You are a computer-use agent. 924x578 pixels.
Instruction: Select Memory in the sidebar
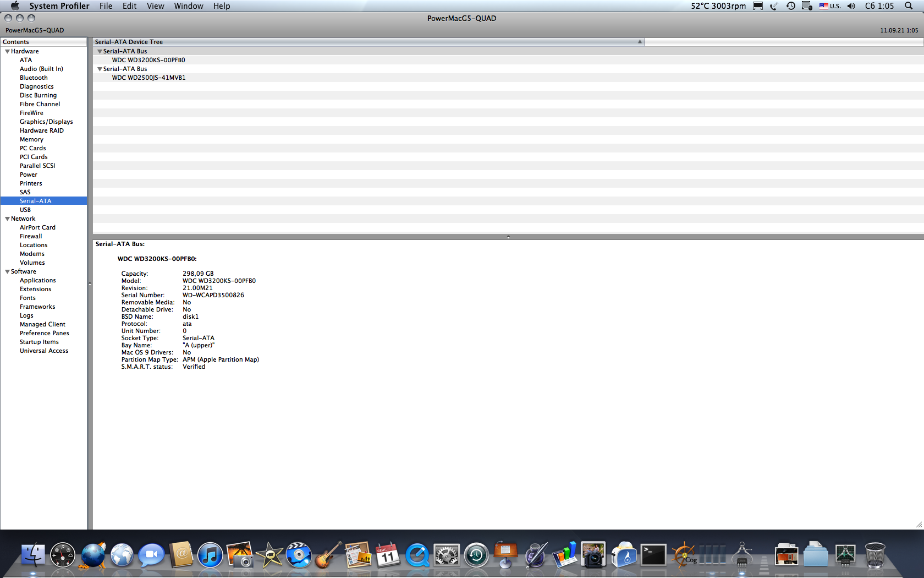coord(31,139)
